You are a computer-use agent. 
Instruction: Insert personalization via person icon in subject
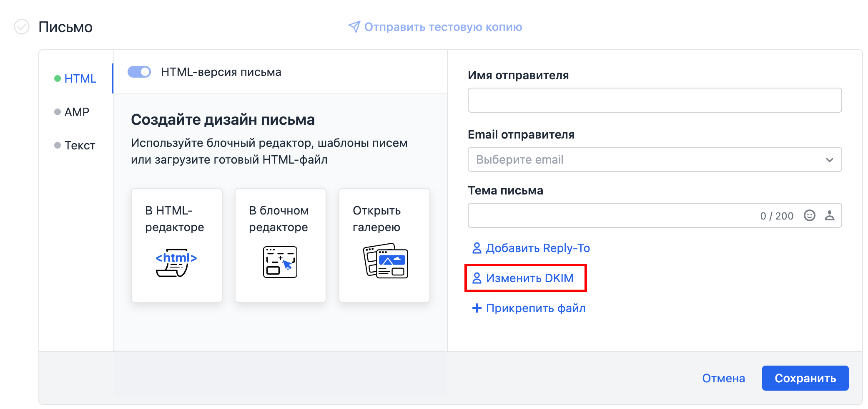(x=829, y=215)
